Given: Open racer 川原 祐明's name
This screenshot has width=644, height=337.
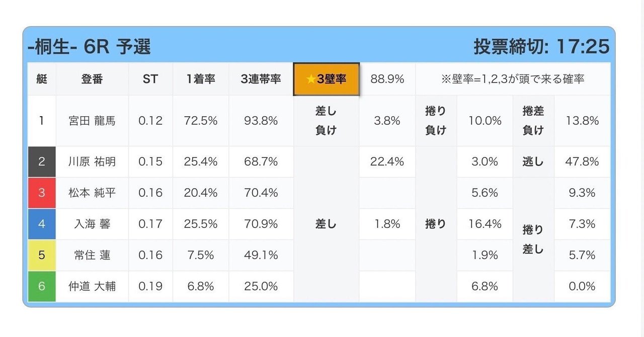Looking at the screenshot, I should [x=92, y=161].
